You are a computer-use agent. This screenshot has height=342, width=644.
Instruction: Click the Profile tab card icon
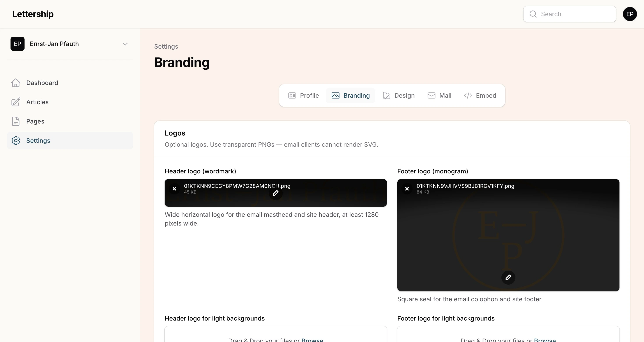tap(292, 95)
